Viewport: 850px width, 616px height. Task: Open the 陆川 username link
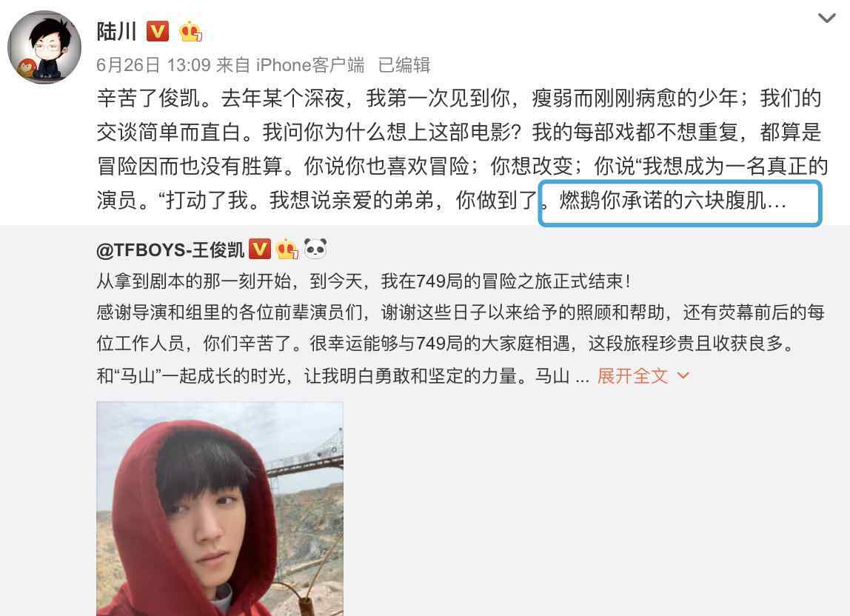click(116, 31)
